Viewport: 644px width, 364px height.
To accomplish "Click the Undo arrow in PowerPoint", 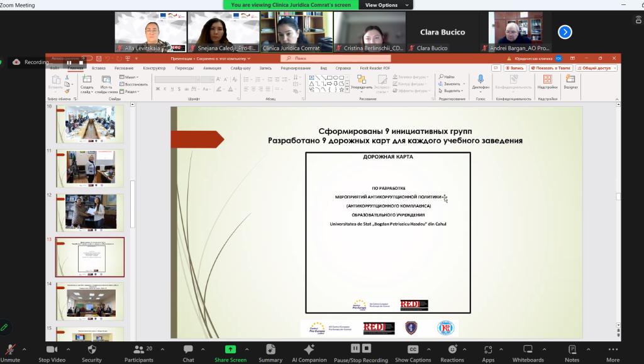I will tap(108, 58).
